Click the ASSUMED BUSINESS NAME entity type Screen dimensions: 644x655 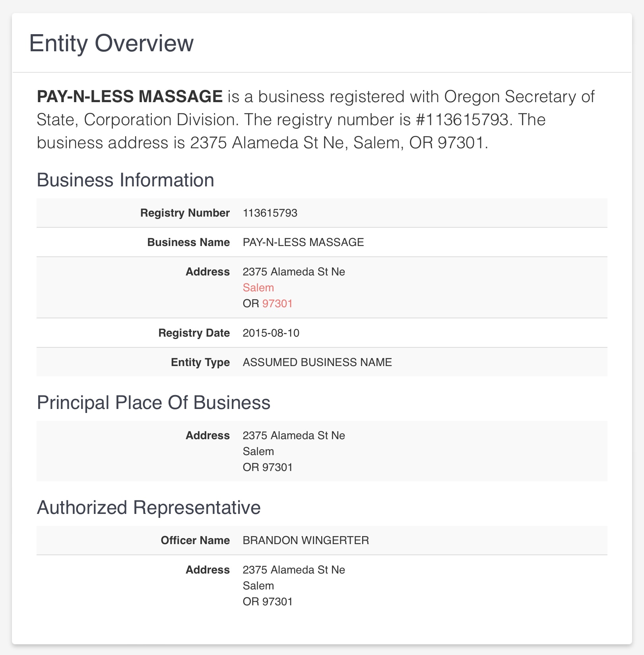[317, 362]
